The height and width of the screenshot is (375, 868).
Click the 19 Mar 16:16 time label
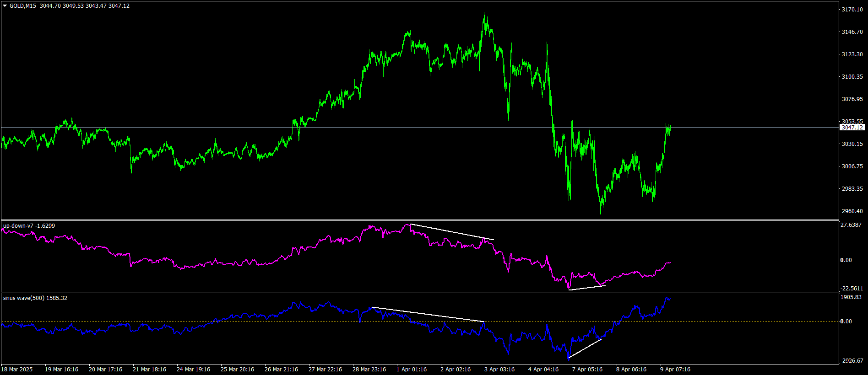61,370
